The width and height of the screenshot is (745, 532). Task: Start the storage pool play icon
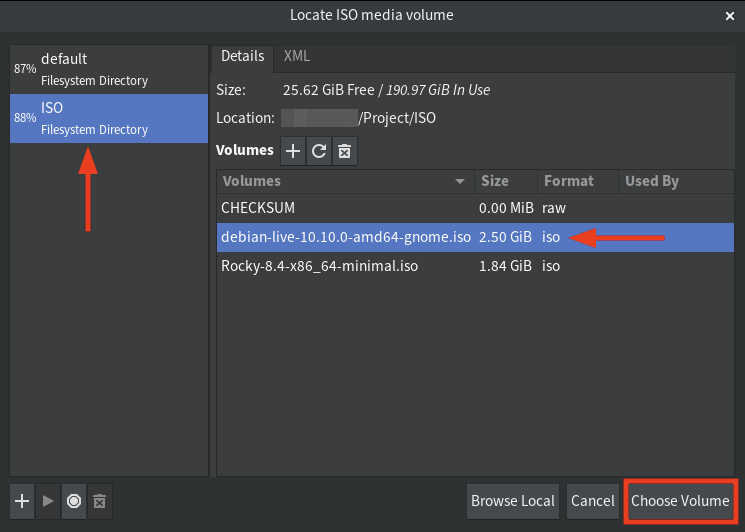coord(48,501)
